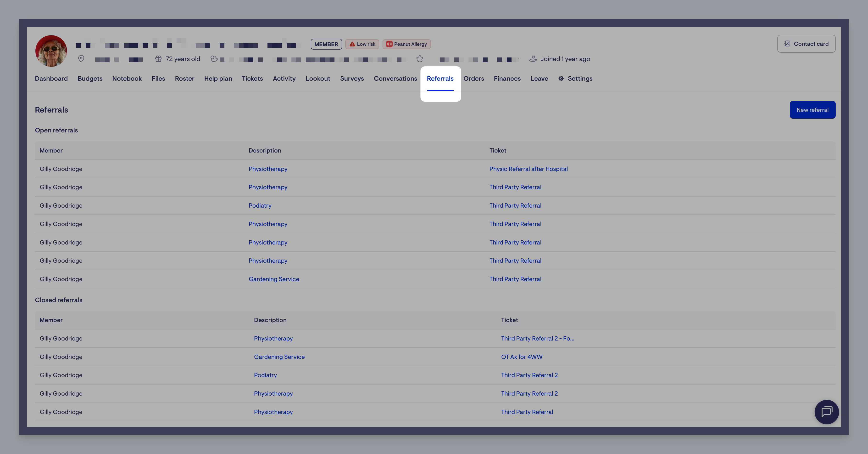Click the Low risk badge

(x=362, y=44)
